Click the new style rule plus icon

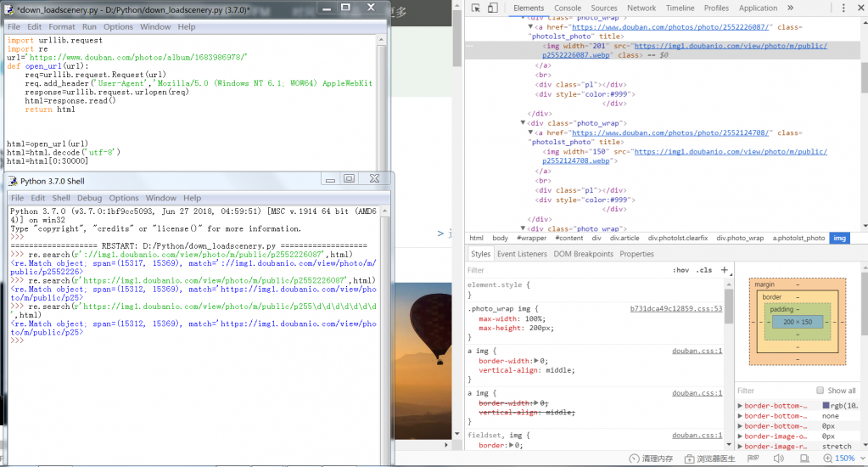coord(724,270)
